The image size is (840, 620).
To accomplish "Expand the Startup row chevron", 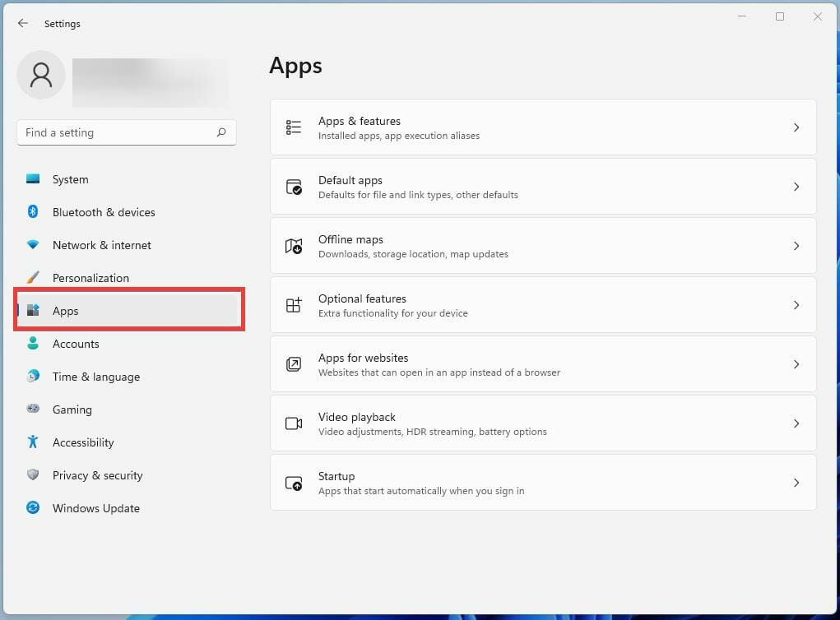I will tap(796, 483).
